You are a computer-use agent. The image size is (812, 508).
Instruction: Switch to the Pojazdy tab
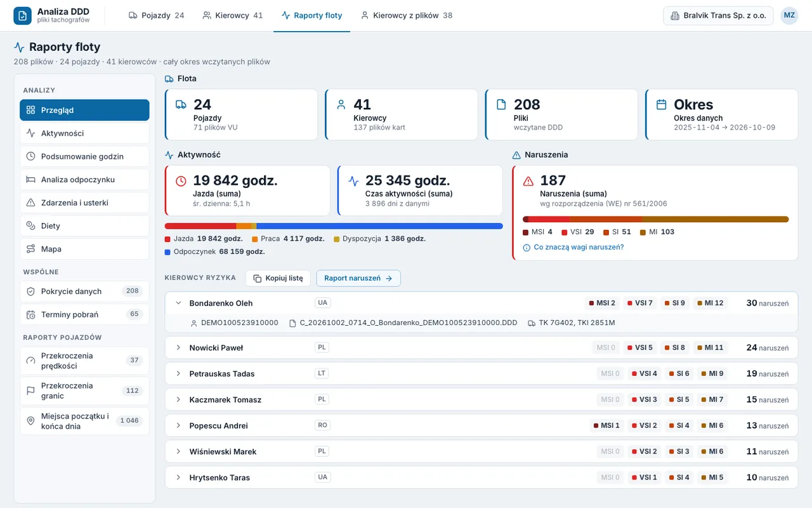point(156,15)
